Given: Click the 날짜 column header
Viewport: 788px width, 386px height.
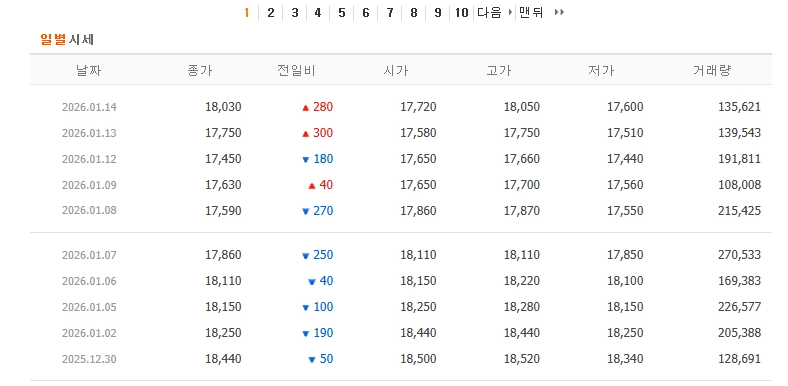Looking at the screenshot, I should coord(89,70).
